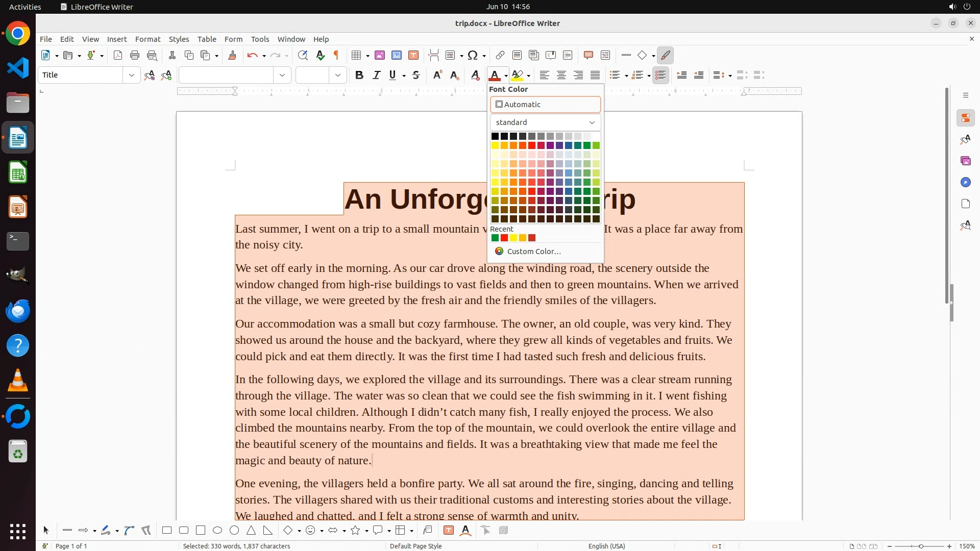Image resolution: width=980 pixels, height=551 pixels.
Task: Expand the color palette standard dropdown
Action: click(545, 122)
